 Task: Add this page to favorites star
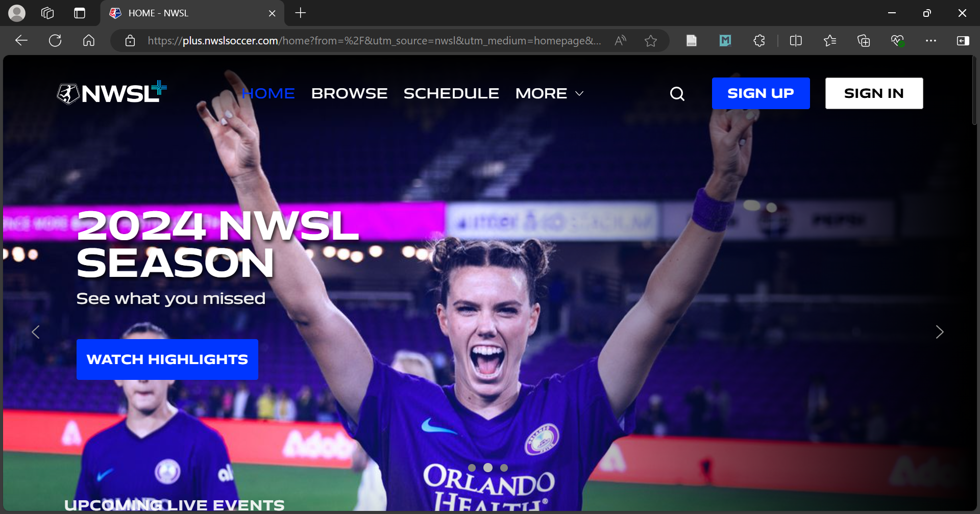651,41
